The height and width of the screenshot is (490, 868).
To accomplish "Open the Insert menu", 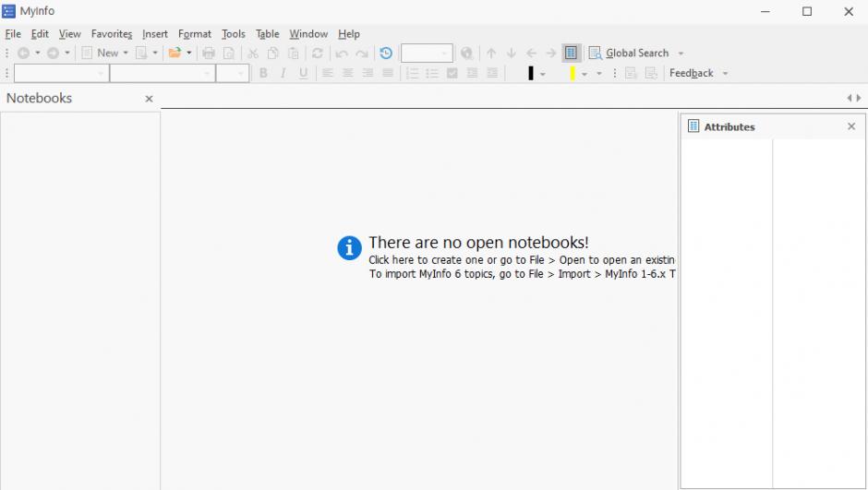I will (155, 34).
